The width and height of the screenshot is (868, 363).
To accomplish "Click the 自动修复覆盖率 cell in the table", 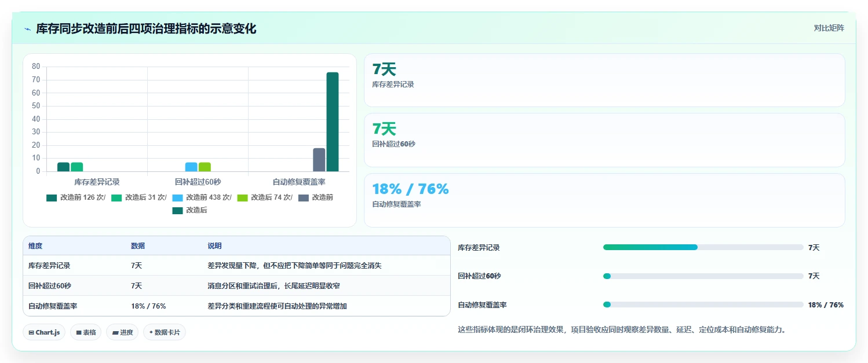I will click(x=53, y=306).
